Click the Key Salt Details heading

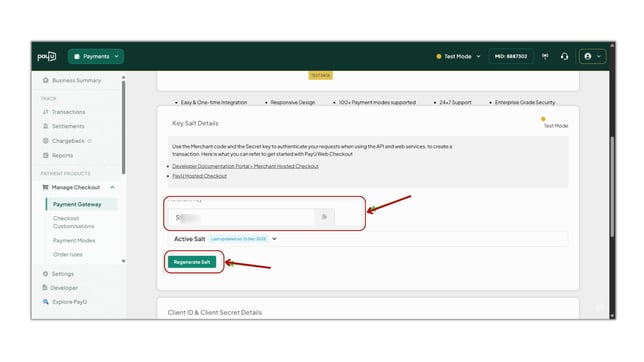point(195,123)
